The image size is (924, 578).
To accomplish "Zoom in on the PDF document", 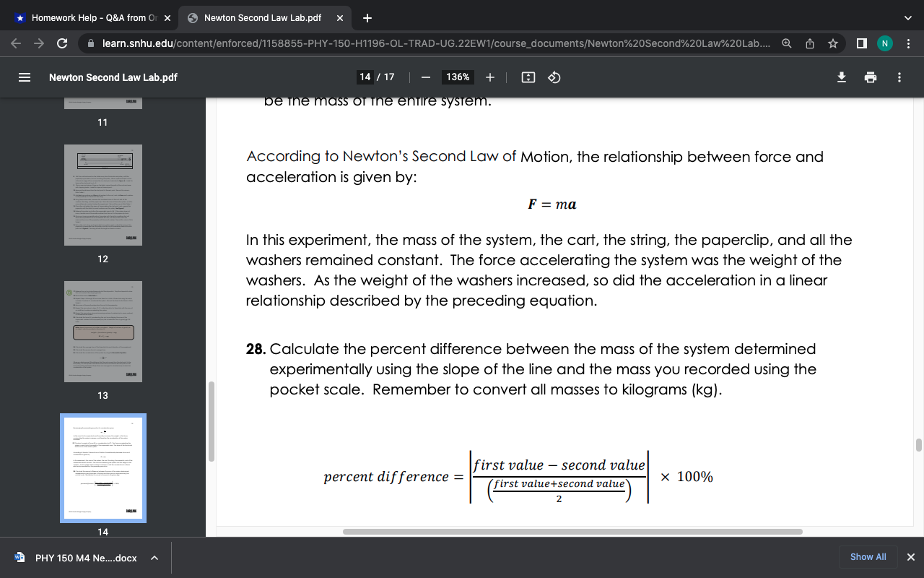I will [490, 77].
